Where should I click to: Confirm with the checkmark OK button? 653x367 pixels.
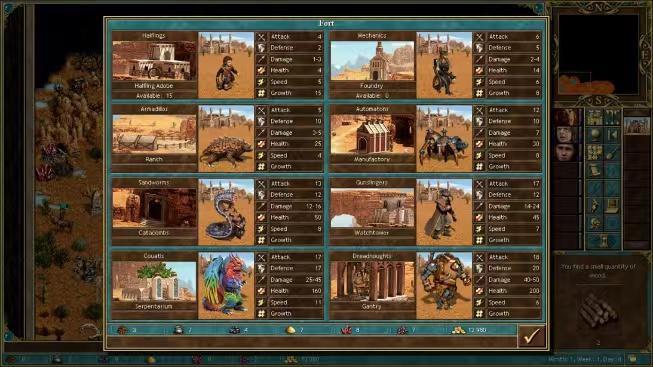tap(531, 335)
